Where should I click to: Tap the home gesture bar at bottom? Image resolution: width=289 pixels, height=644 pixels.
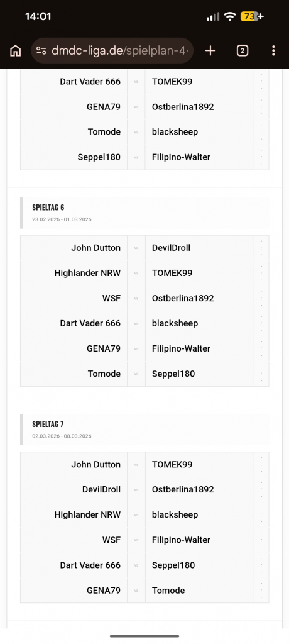tap(144, 636)
